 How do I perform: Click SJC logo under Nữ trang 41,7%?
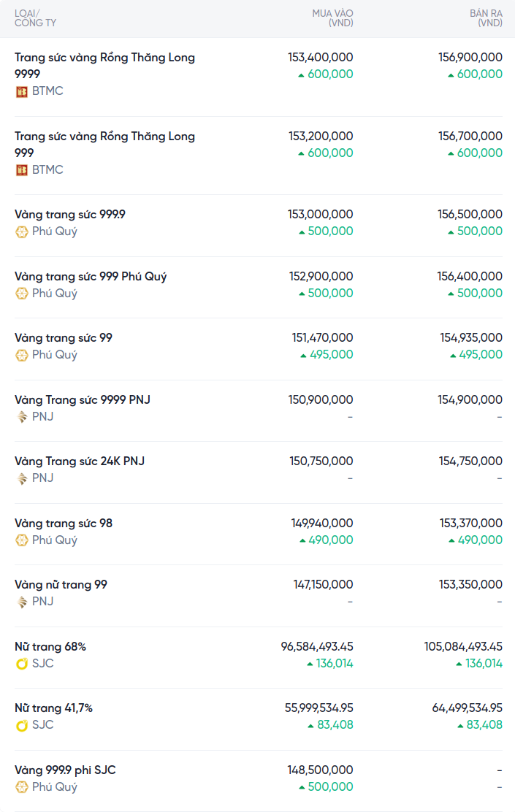coord(22,725)
